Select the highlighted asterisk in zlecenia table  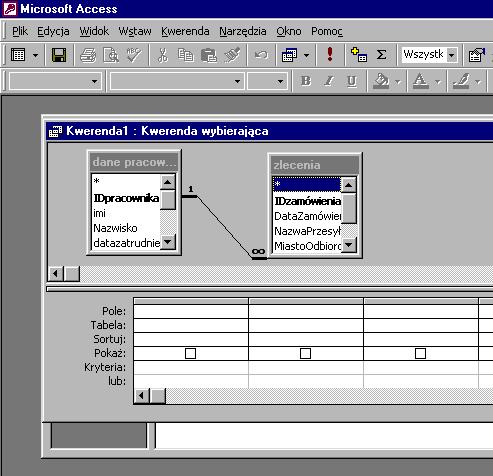[x=306, y=184]
